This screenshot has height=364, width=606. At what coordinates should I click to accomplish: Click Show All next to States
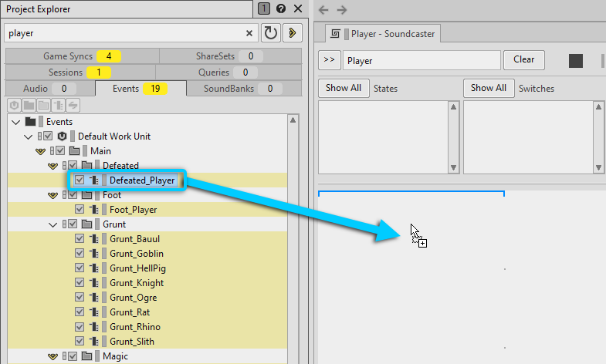tap(344, 88)
